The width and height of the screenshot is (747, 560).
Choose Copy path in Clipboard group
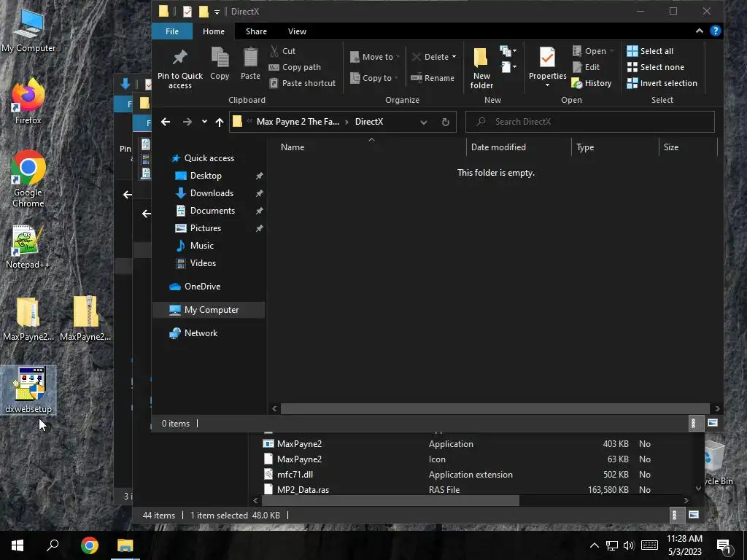[x=295, y=67]
